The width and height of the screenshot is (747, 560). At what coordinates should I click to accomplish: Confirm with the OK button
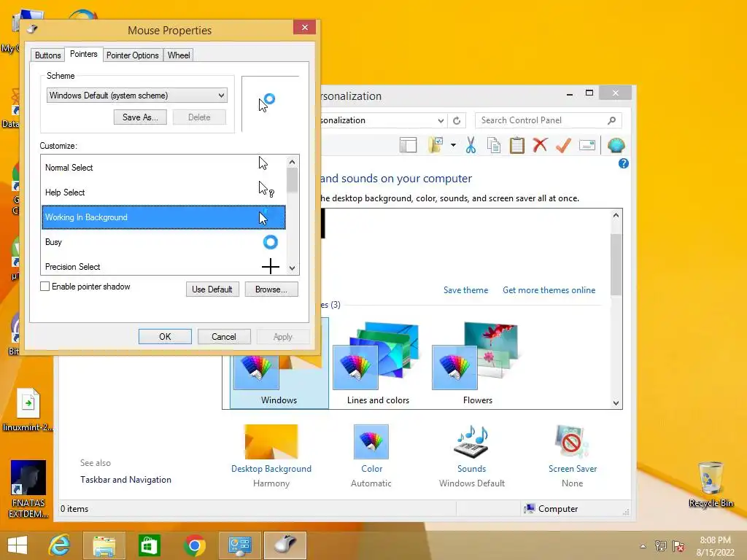165,337
